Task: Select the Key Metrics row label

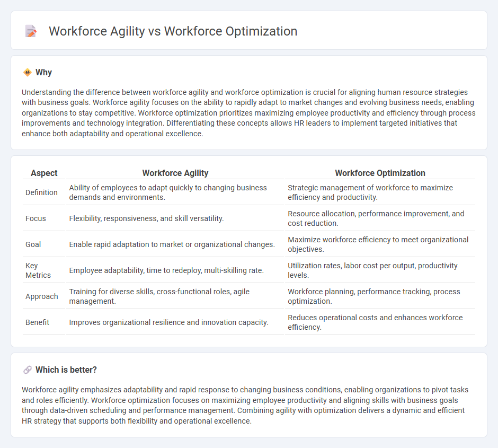Action: [x=38, y=270]
